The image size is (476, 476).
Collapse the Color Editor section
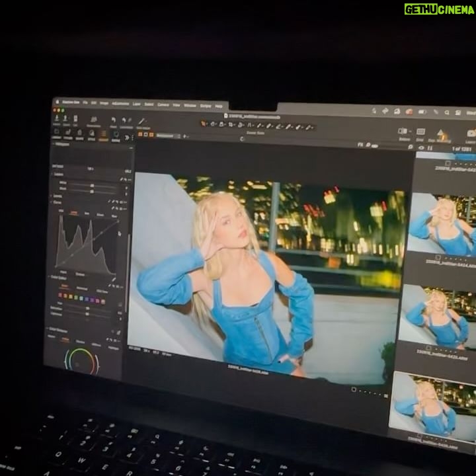[49, 277]
